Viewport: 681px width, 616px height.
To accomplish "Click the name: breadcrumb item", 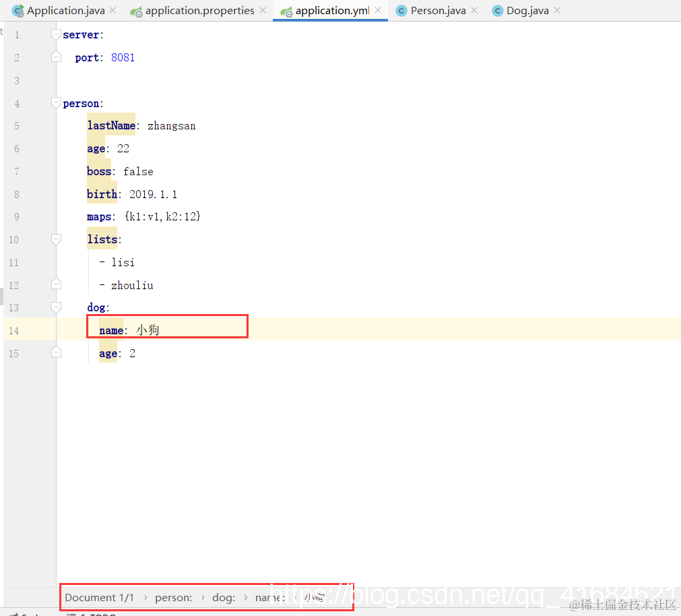I will [x=269, y=598].
